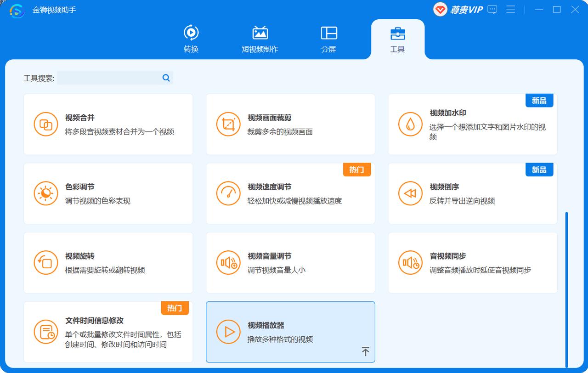588x373 pixels.
Task: Click the 视频音量调节 speaker icon
Action: point(228,263)
